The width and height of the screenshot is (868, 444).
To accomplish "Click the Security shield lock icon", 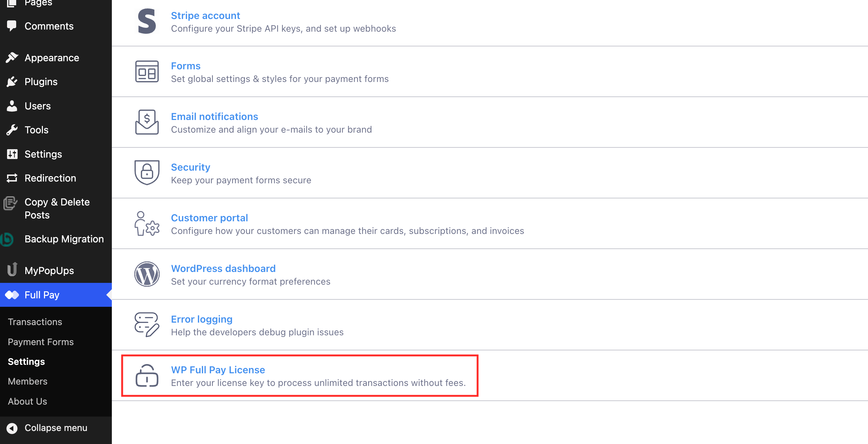I will point(147,172).
